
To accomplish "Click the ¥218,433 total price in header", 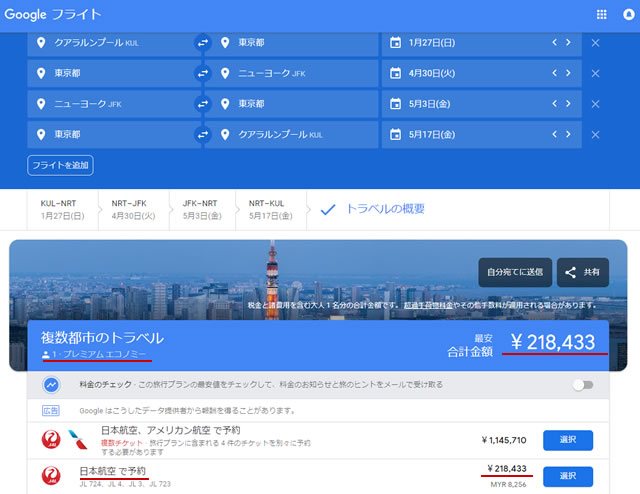I will pos(553,342).
